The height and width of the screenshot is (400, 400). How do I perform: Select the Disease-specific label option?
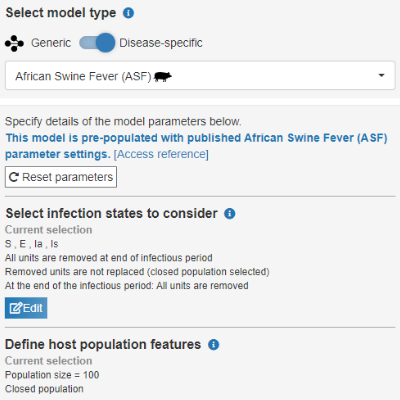(161, 43)
